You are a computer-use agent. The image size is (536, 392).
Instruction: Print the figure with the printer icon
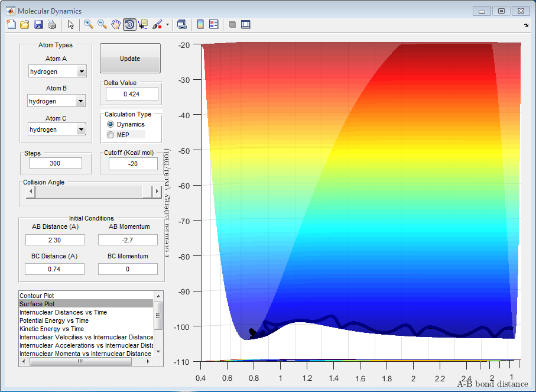coord(52,24)
